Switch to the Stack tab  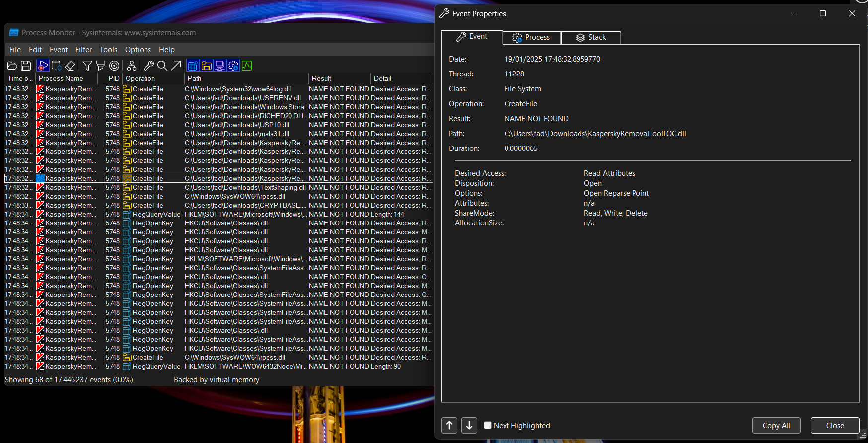tap(591, 37)
